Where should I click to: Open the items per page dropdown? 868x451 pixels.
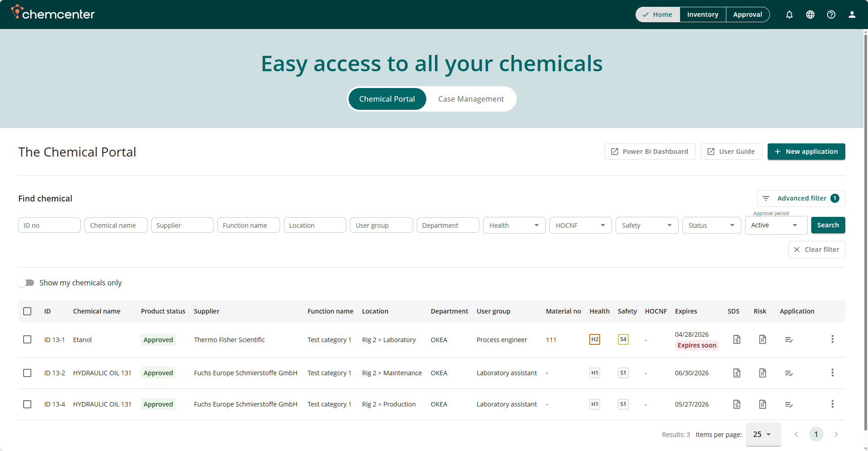pyautogui.click(x=763, y=434)
